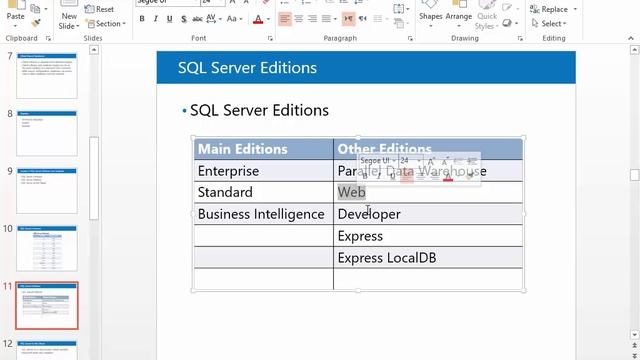Image resolution: width=640 pixels, height=360 pixels.
Task: Toggle Italic formatting in the ribbon
Action: tap(156, 19)
